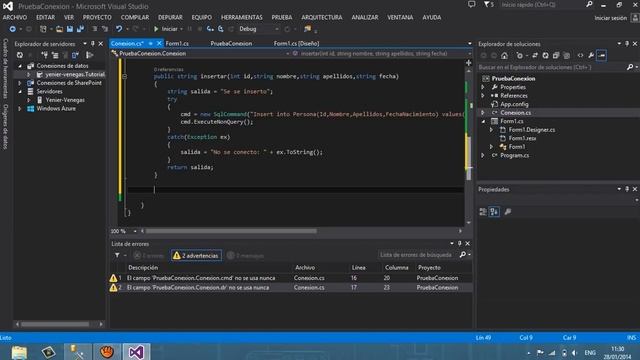Click the Categorized view icon in Propiedades

click(x=483, y=211)
